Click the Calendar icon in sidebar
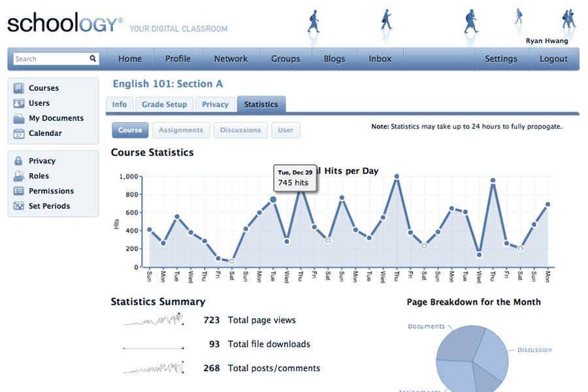The width and height of the screenshot is (588, 392). [18, 133]
